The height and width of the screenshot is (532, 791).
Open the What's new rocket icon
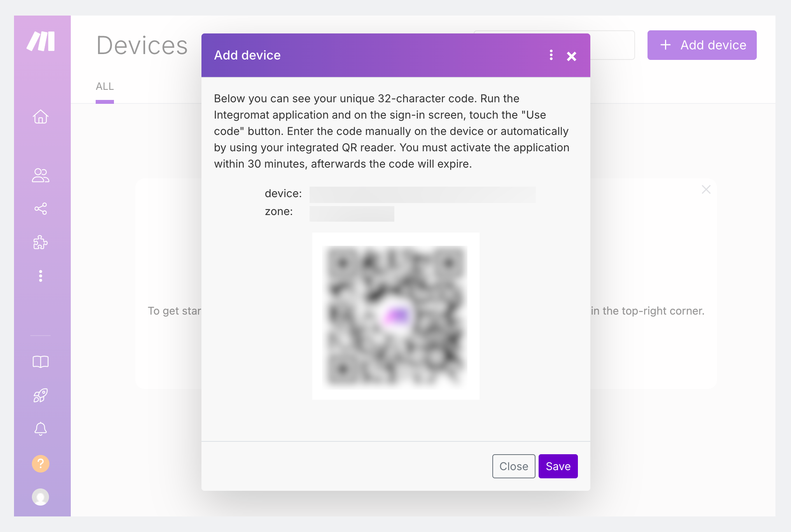[40, 395]
